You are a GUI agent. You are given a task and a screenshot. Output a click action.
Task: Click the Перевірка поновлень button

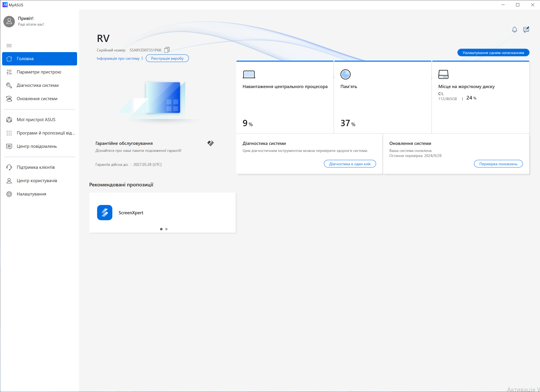498,164
